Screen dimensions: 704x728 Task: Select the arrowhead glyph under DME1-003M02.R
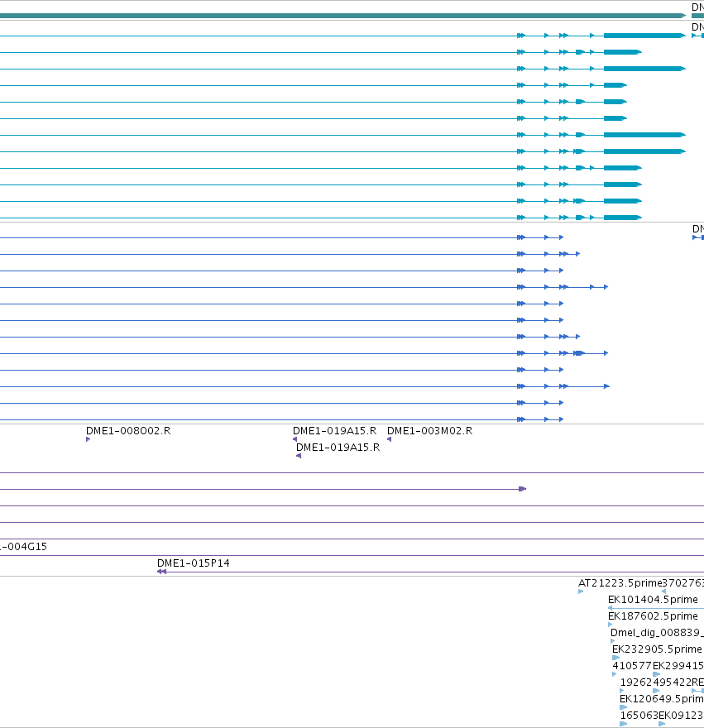coord(389,439)
